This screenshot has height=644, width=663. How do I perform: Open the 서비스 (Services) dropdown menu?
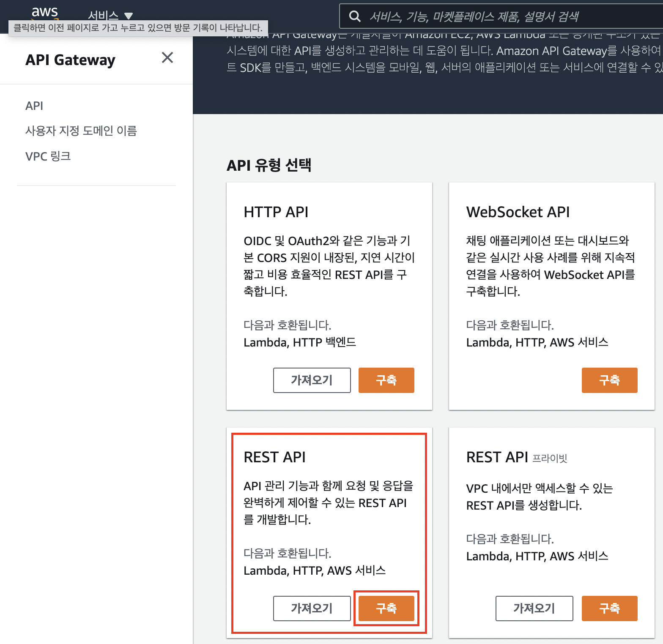(x=110, y=16)
